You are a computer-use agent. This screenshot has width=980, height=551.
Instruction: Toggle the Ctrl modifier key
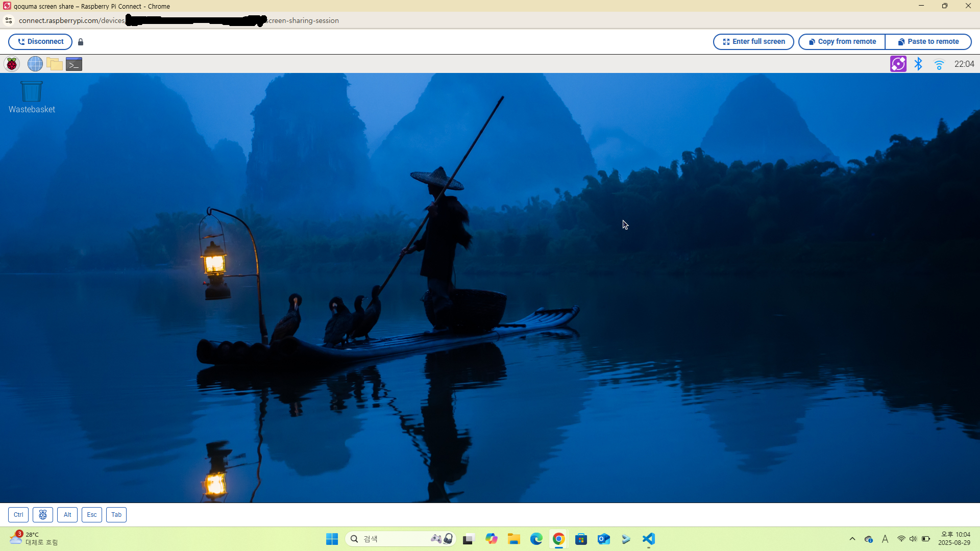(x=18, y=515)
